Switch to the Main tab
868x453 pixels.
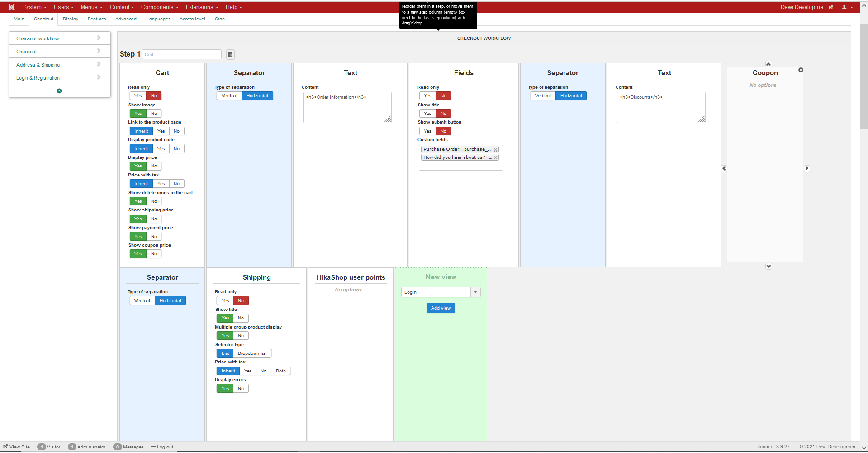pyautogui.click(x=19, y=19)
